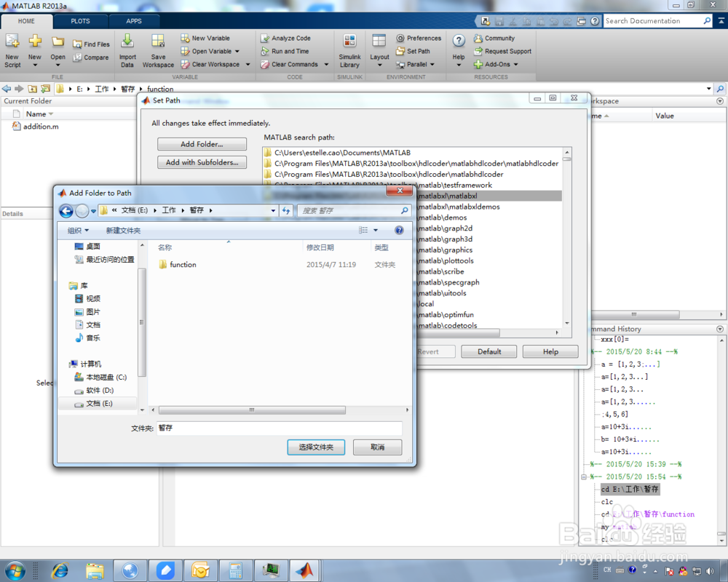Open Internet Explorer from the taskbar
The image size is (728, 582).
pos(60,570)
